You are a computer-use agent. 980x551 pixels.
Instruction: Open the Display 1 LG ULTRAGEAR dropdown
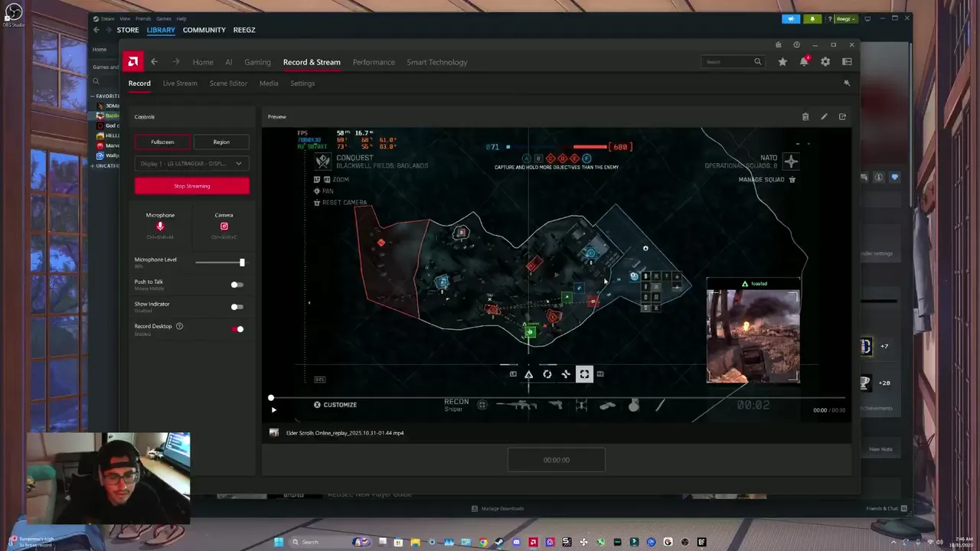click(x=191, y=163)
